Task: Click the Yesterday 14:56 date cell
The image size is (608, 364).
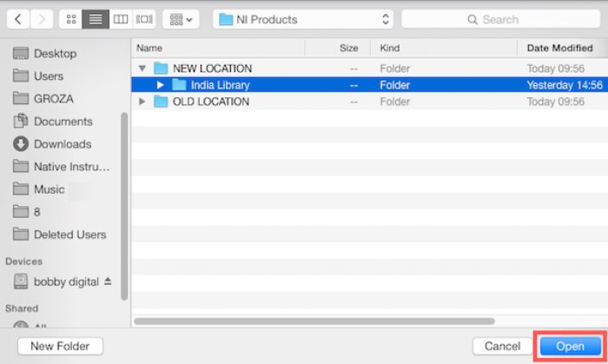Action: 565,85
